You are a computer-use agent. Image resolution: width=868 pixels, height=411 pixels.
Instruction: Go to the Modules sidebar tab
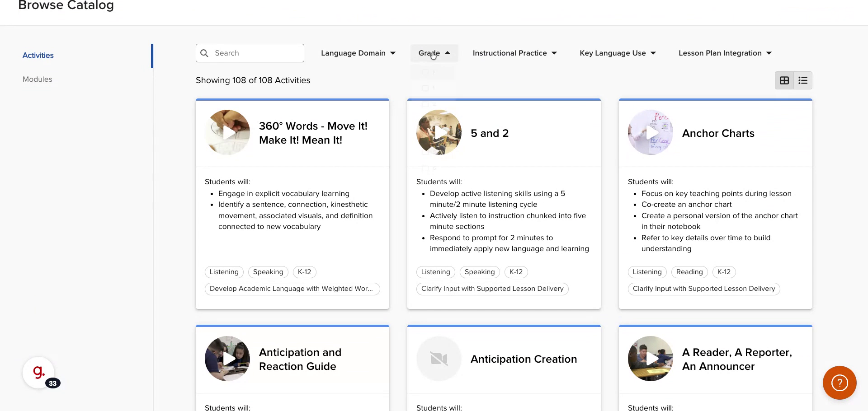[x=38, y=79]
